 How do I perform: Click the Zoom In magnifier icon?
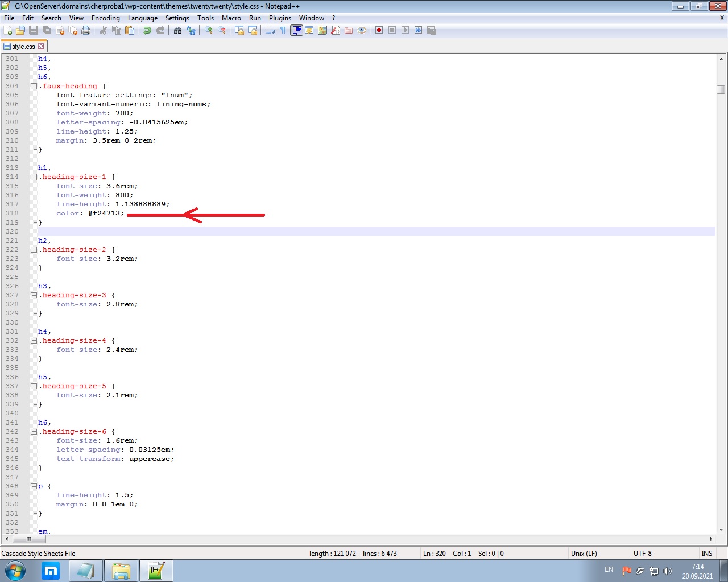[x=209, y=30]
